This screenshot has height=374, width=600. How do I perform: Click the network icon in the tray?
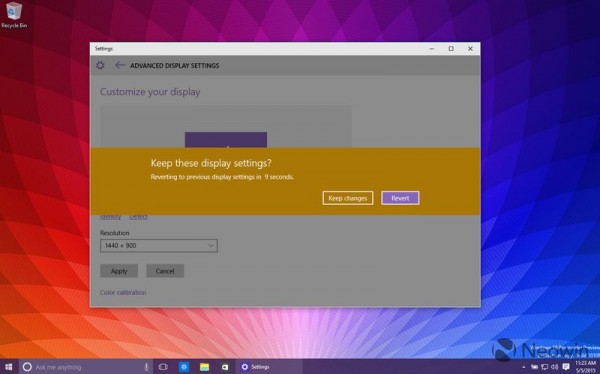(x=544, y=367)
